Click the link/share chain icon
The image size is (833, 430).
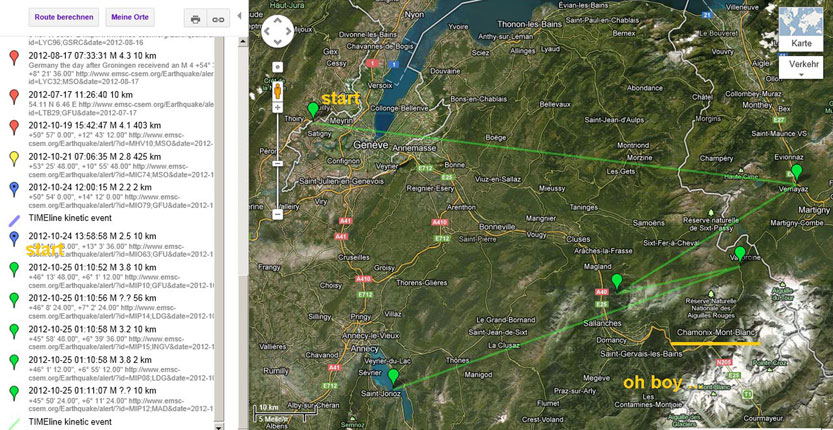[x=217, y=18]
